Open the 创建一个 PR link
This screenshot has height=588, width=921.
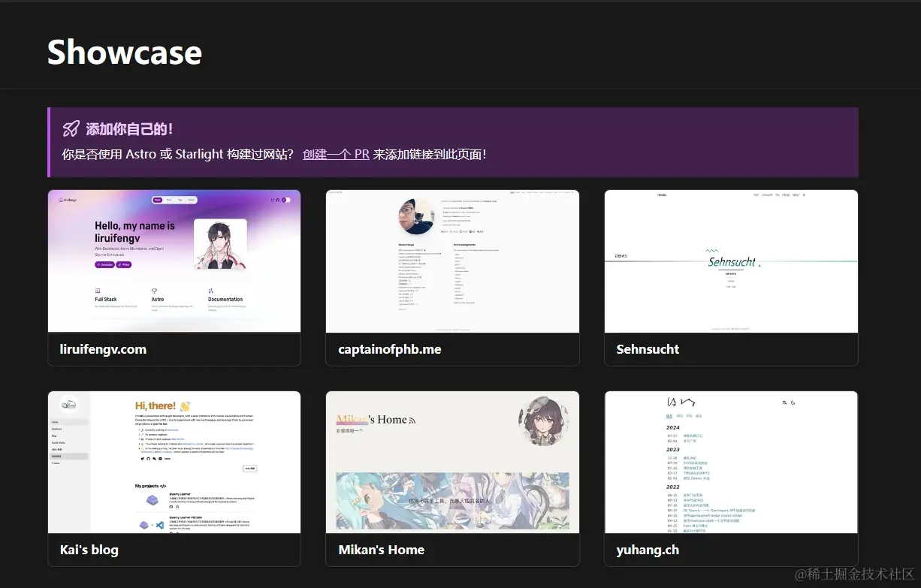336,155
